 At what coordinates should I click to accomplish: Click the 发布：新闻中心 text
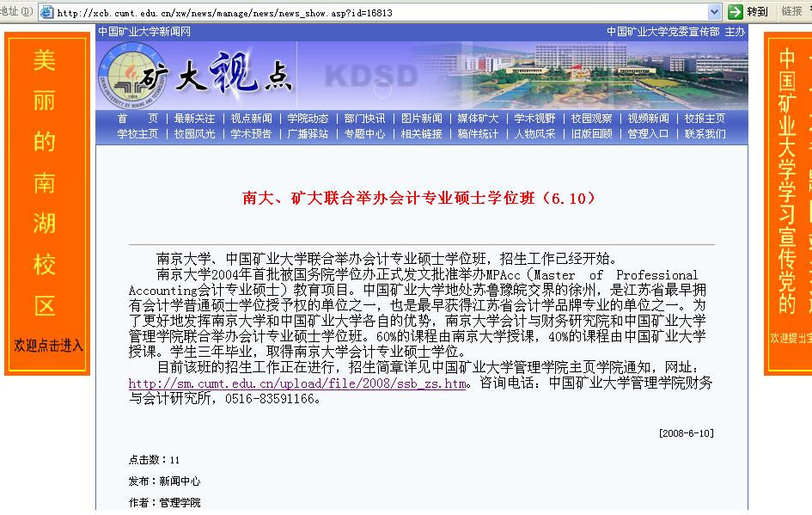pos(164,481)
